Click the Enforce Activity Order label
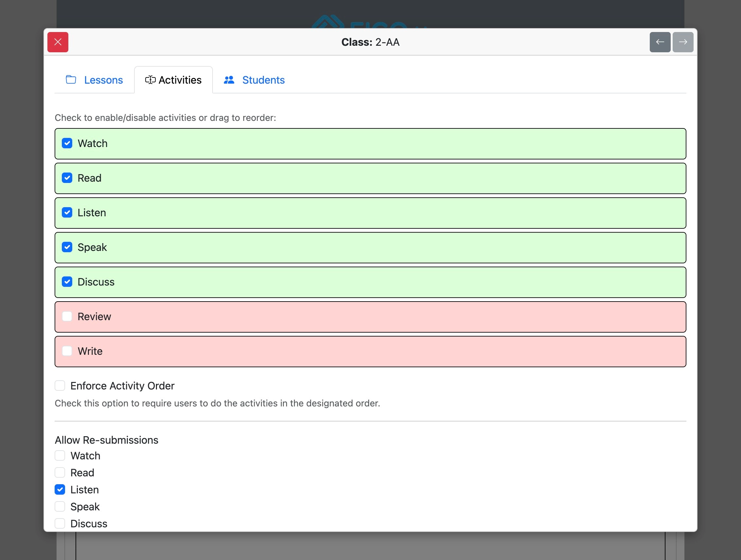Screen dimensions: 741x560 122,386
